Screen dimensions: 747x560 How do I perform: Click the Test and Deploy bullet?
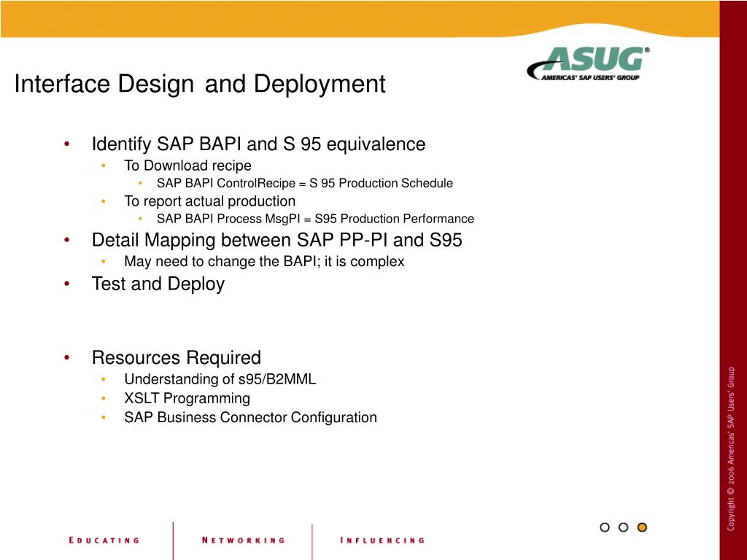pyautogui.click(x=158, y=284)
